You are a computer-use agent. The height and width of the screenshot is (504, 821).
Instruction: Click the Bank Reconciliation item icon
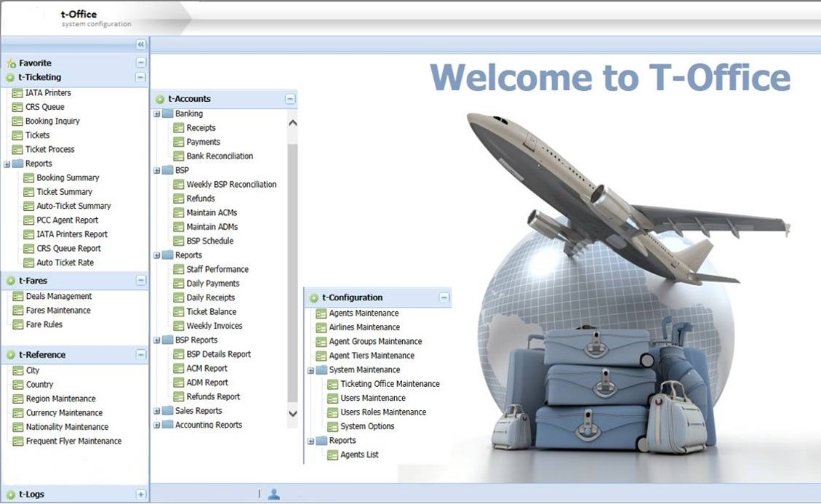[179, 156]
